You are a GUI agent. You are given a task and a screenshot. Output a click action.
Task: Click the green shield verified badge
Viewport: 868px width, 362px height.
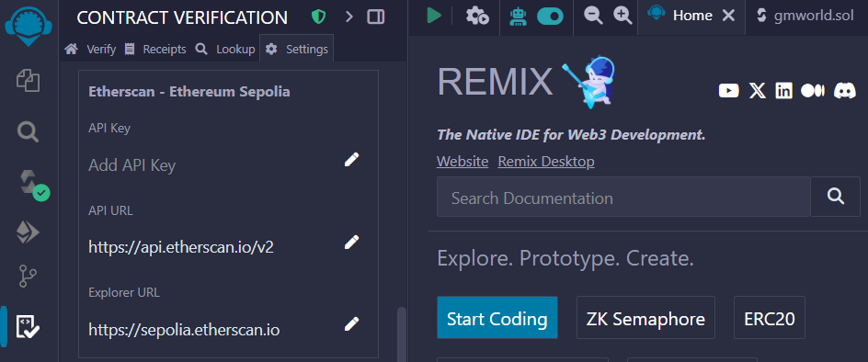coord(318,17)
